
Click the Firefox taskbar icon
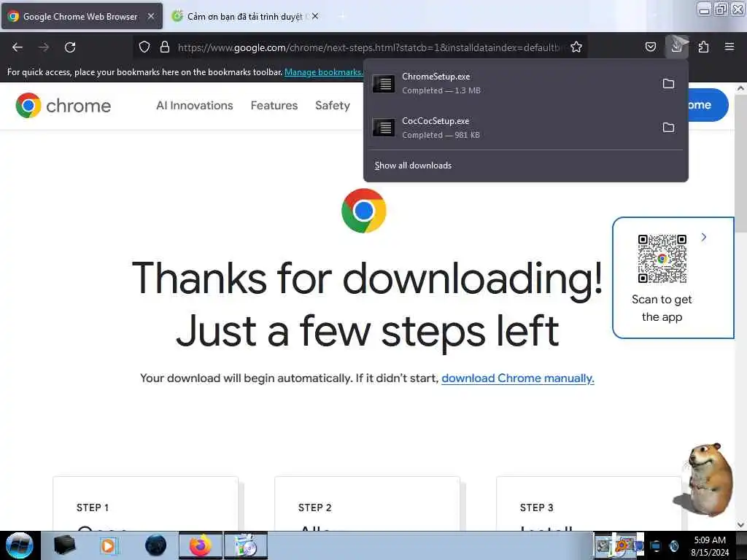point(201,545)
